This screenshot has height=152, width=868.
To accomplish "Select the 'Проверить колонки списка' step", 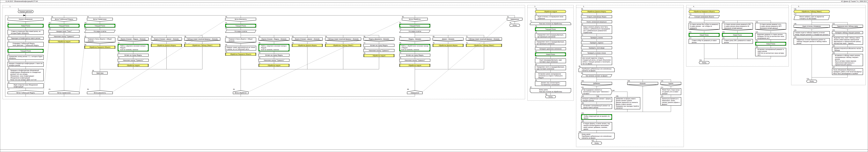I will click(596, 53).
